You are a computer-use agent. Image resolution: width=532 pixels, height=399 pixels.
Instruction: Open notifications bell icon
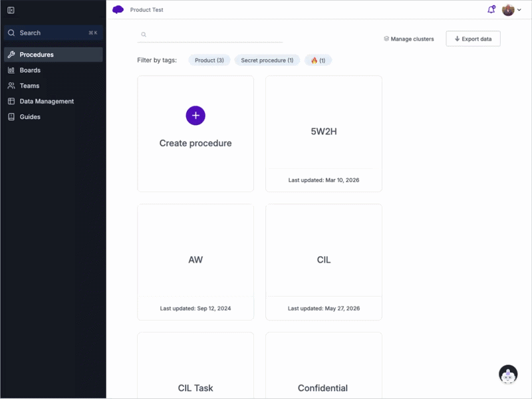click(x=491, y=9)
